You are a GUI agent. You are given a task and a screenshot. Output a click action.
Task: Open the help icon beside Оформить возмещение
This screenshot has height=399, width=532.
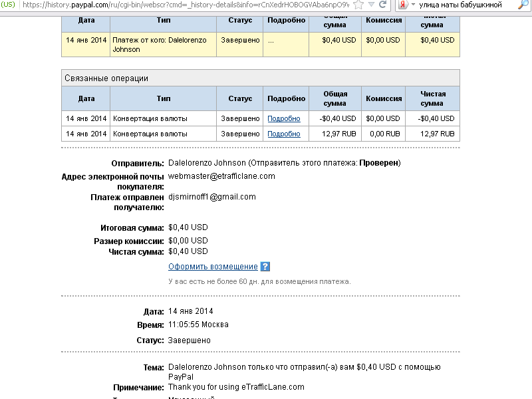click(265, 267)
